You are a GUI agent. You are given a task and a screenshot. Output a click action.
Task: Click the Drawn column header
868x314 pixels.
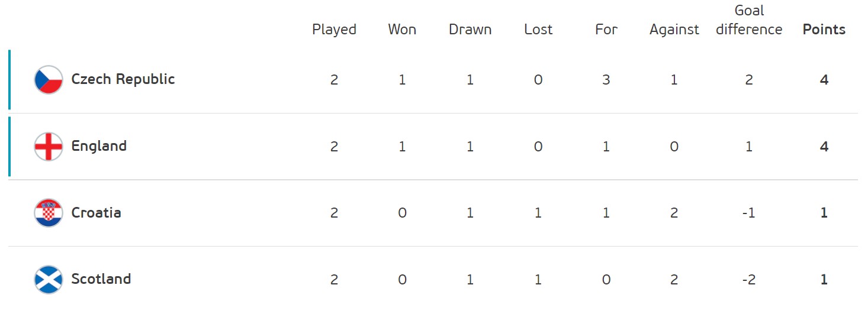click(x=470, y=30)
